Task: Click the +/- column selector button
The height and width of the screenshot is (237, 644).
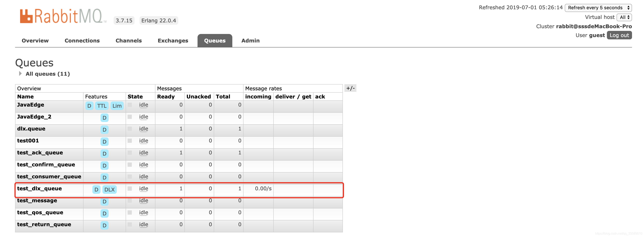Action: 350,88
